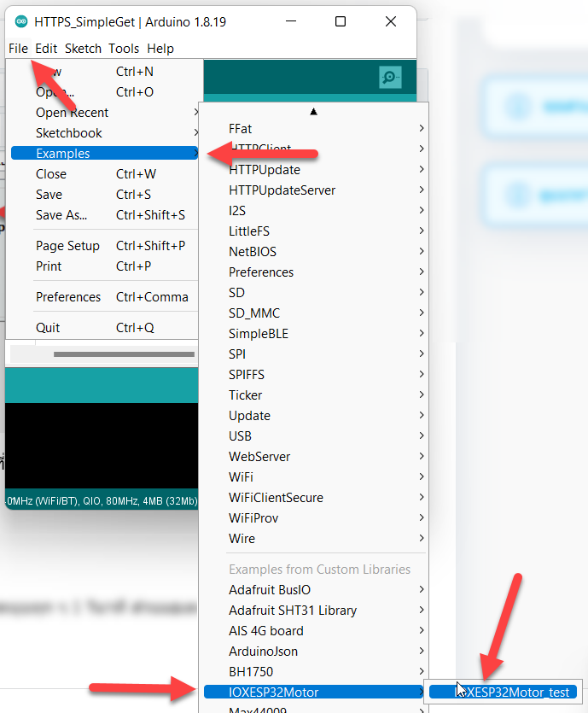The width and height of the screenshot is (588, 713).
Task: Click the horizontal scrollbar under the editor
Action: [x=124, y=354]
